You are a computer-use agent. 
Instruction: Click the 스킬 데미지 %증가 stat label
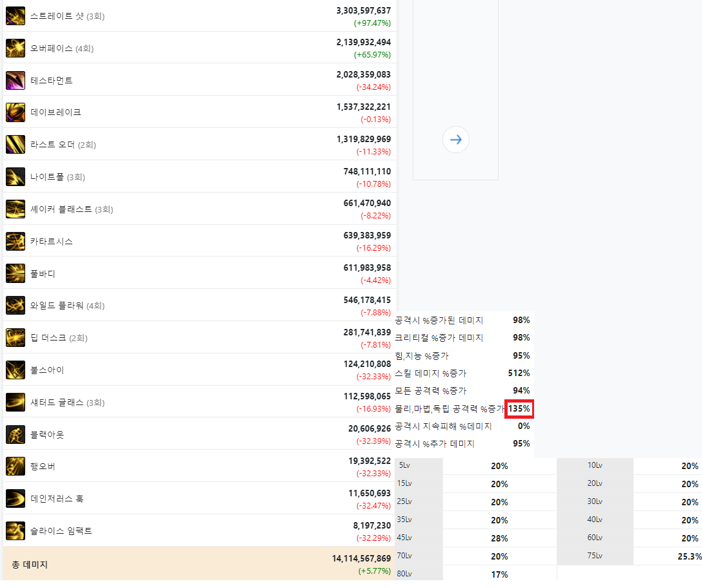coord(431,373)
